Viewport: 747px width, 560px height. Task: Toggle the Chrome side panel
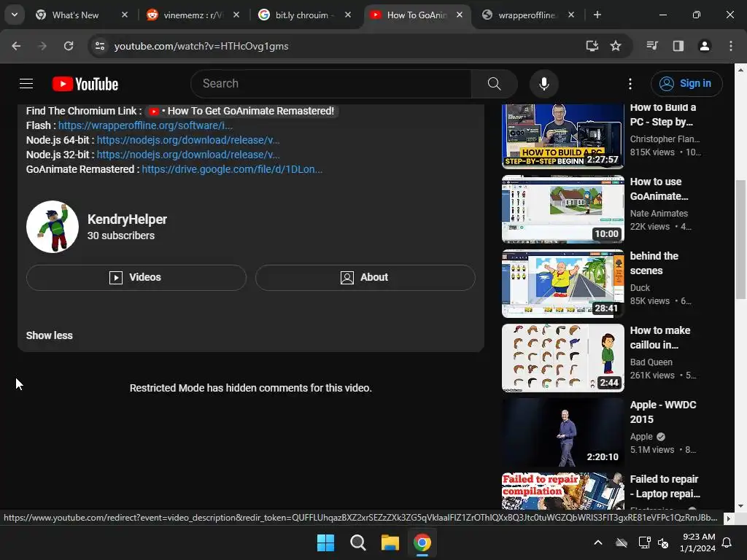pos(678,46)
